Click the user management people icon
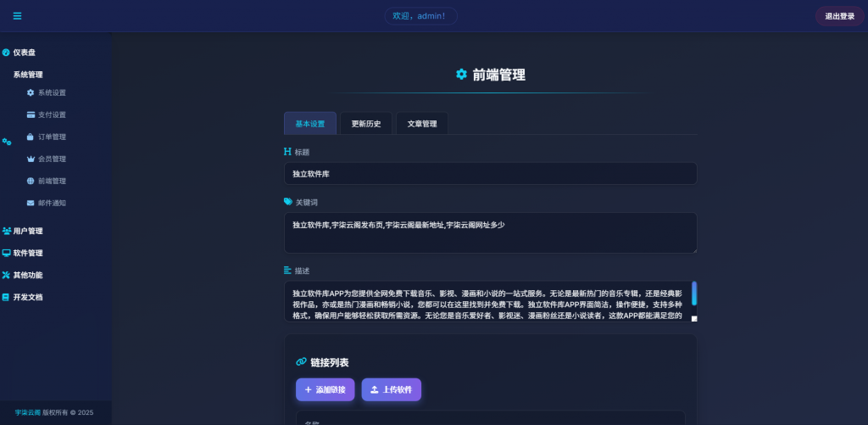The image size is (868, 425). [x=7, y=231]
